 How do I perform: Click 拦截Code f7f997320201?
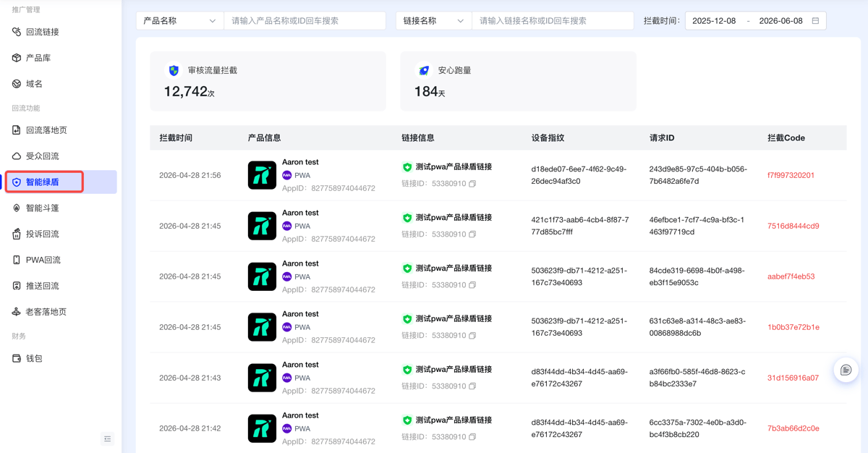point(791,175)
